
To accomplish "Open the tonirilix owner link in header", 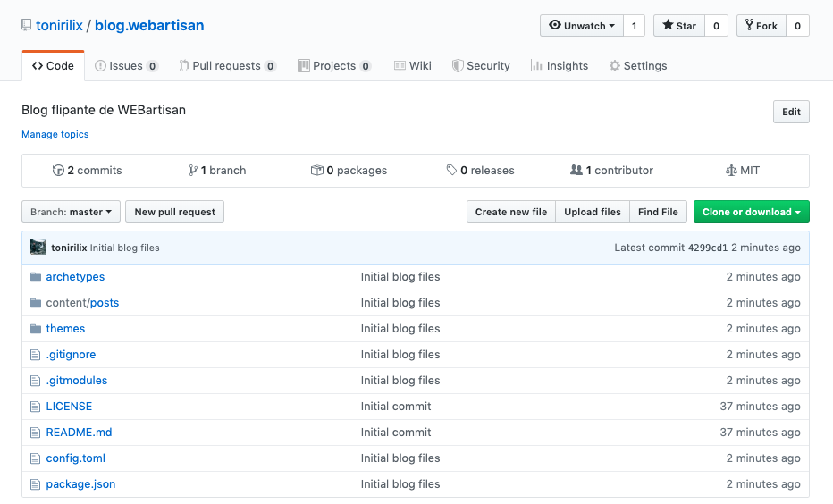I will tap(60, 25).
